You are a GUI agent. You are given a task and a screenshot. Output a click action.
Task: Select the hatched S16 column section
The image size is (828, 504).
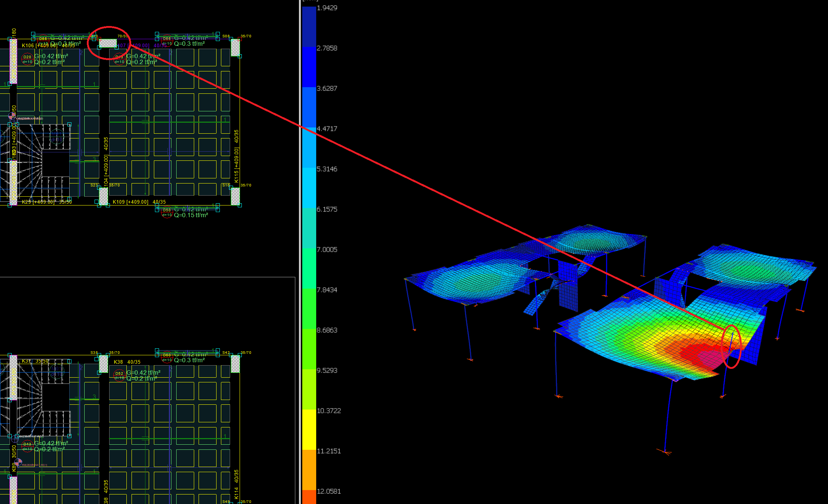pyautogui.click(x=235, y=196)
